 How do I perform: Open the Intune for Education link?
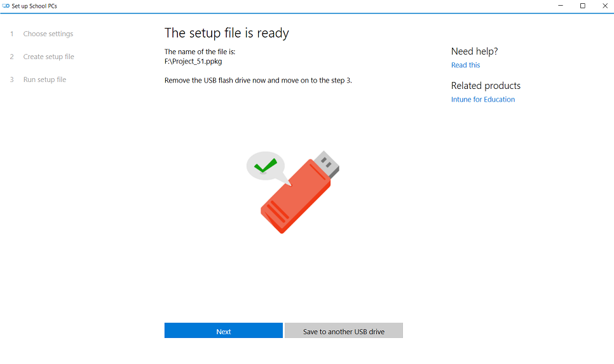point(483,99)
